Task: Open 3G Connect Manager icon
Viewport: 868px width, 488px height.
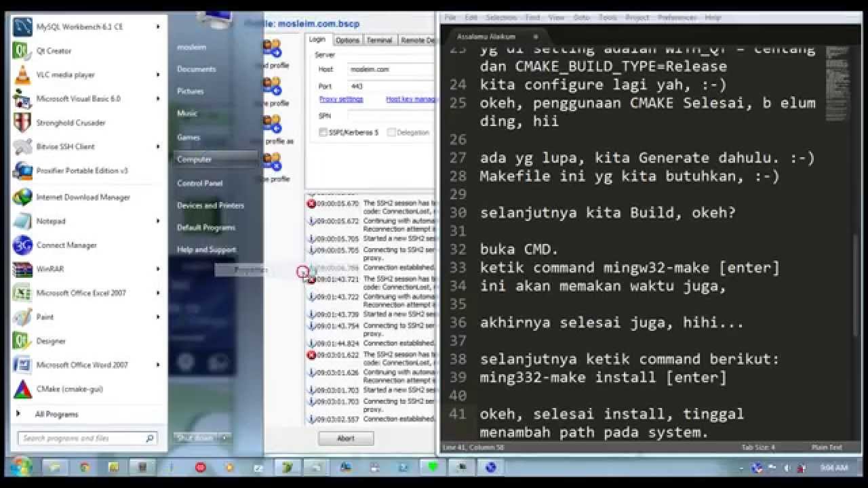Action: point(22,245)
